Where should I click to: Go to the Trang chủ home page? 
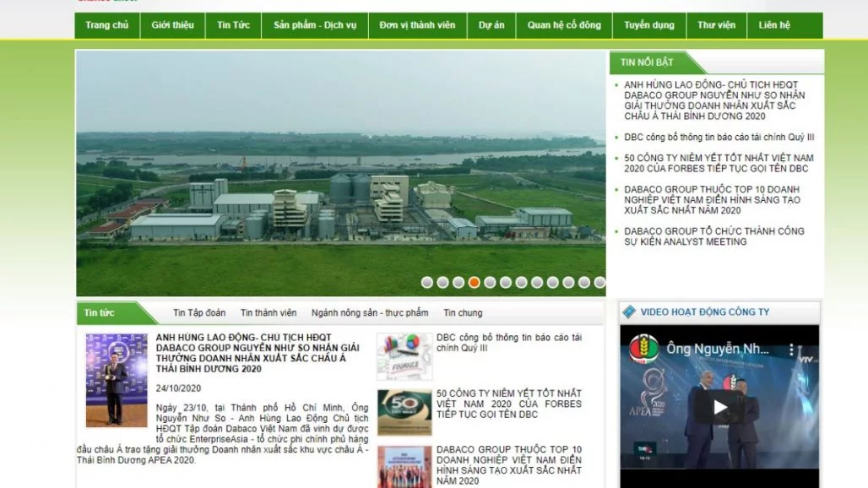point(107,25)
